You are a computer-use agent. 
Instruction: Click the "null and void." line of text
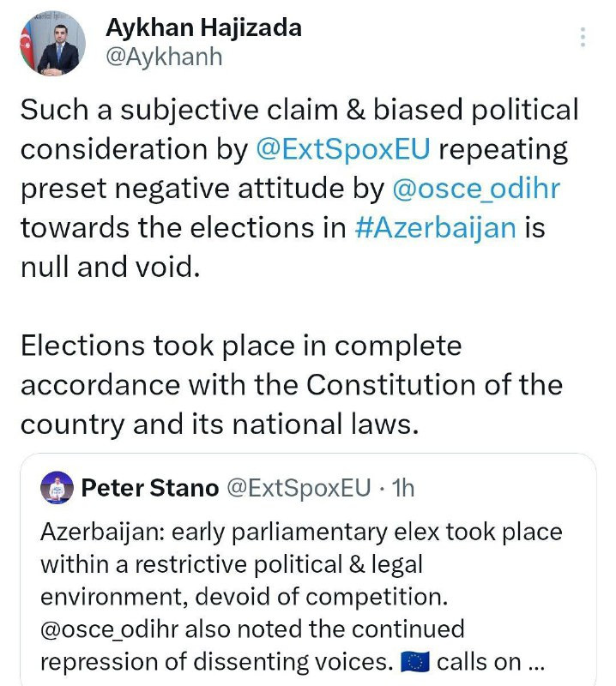[110, 268]
